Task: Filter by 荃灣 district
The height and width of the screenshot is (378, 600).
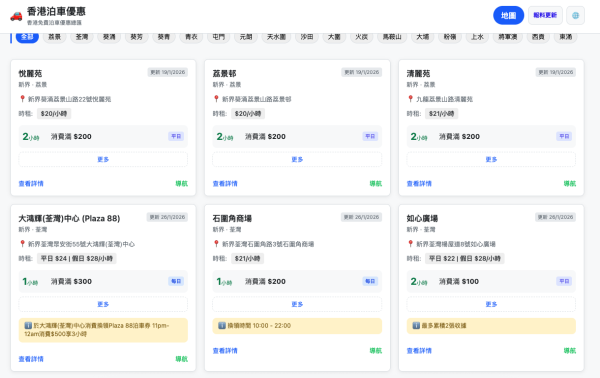Action: [82, 37]
